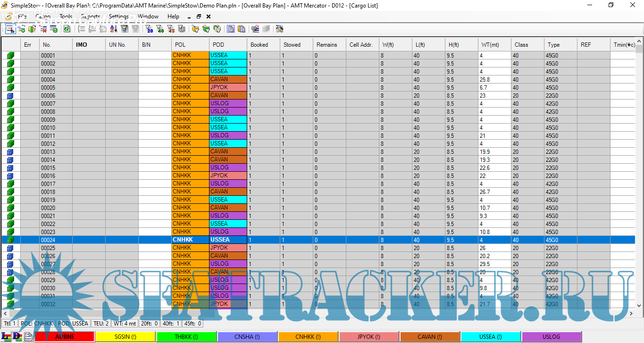The image size is (644, 343).
Task: Click the hammer tools icon in toolbar
Action: [x=279, y=29]
